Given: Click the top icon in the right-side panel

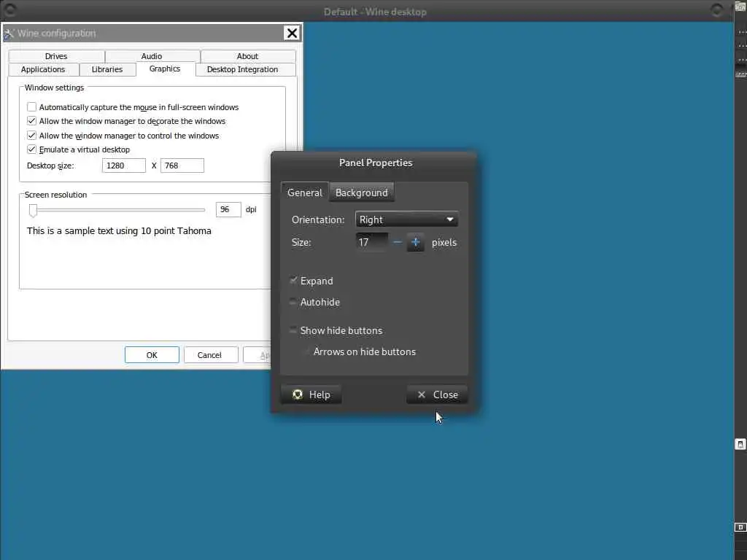Looking at the screenshot, I should (741, 6).
